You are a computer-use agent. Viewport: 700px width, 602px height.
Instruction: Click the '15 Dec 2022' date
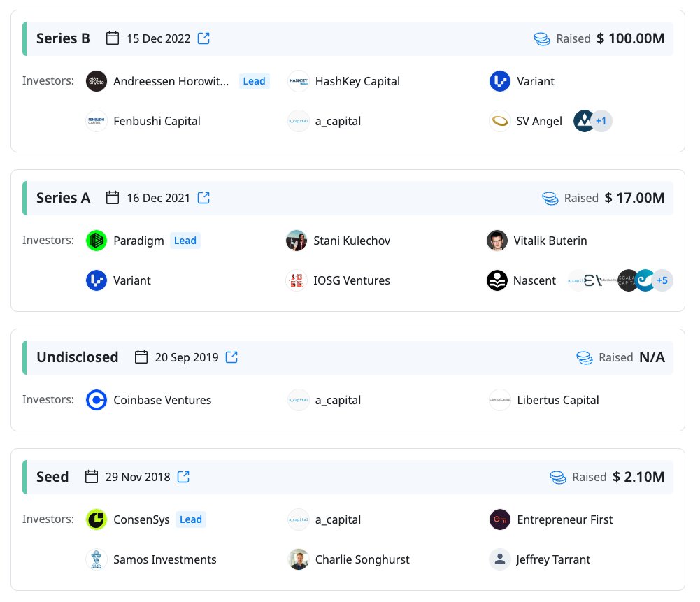(159, 38)
